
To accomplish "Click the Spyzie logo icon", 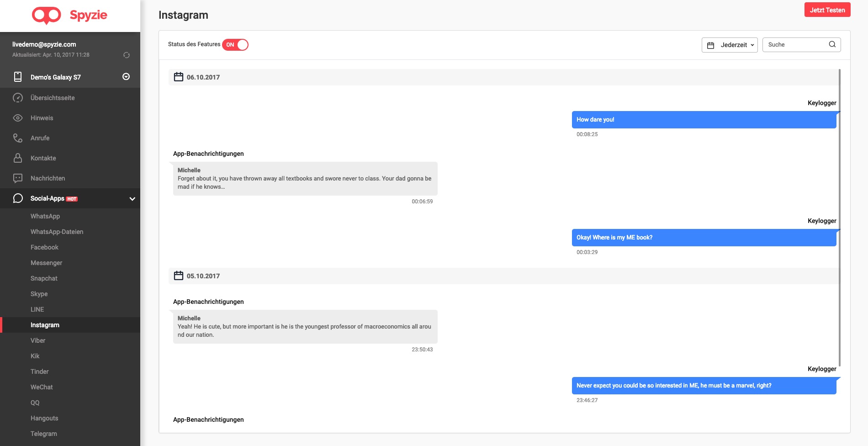I will point(46,15).
